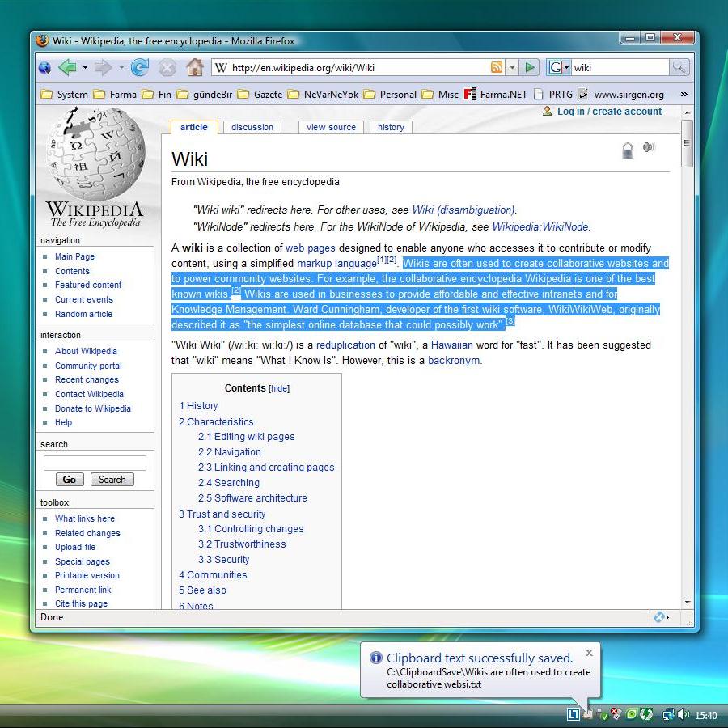Click the ClipboardSave tray icon under the balloon
The width and height of the screenshot is (728, 728).
pyautogui.click(x=588, y=714)
